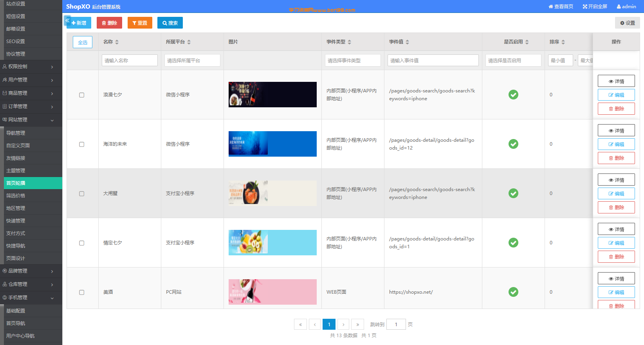
Task: Click the 情定七夕 banner thumbnail
Action: point(272,242)
